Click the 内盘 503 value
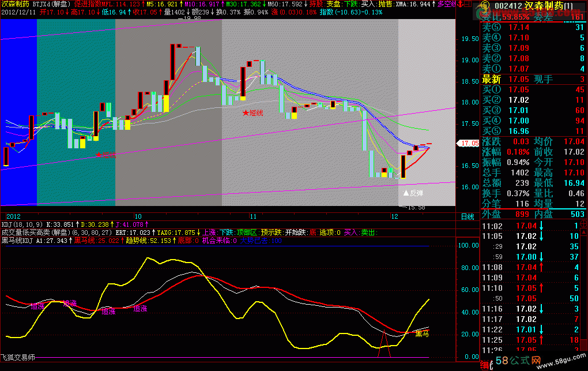 (x=578, y=214)
